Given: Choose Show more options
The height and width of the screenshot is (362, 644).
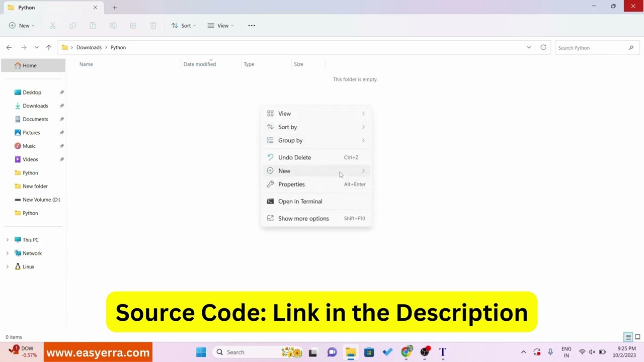Looking at the screenshot, I should click(x=316, y=218).
